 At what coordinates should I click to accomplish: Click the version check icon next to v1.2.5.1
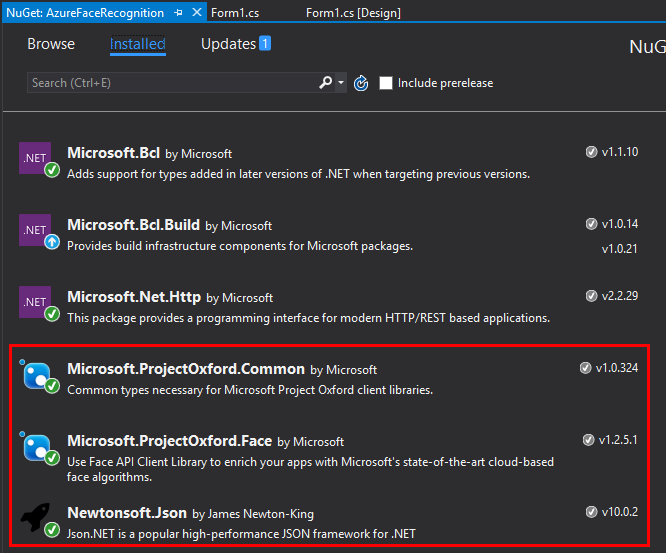pos(588,440)
